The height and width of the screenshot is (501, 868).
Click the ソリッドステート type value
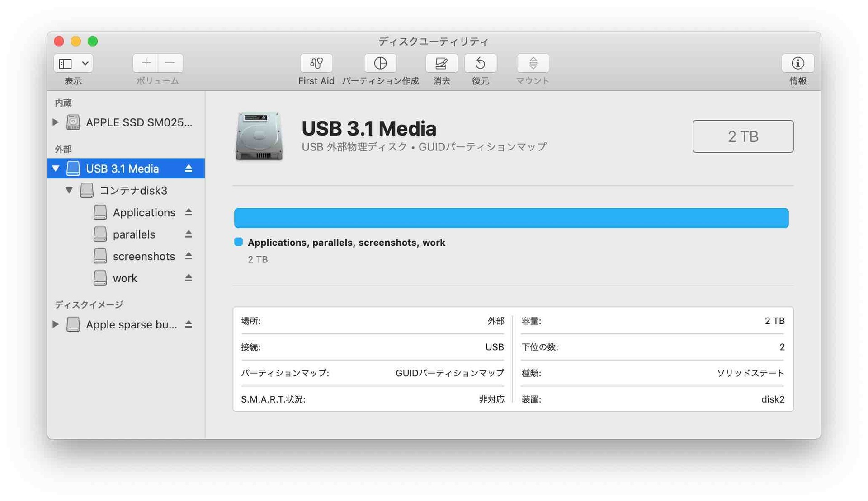(x=750, y=373)
